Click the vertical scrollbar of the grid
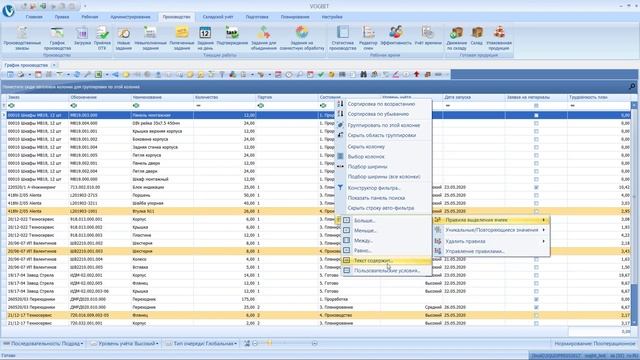This screenshot has width=640, height=360. tap(634, 214)
